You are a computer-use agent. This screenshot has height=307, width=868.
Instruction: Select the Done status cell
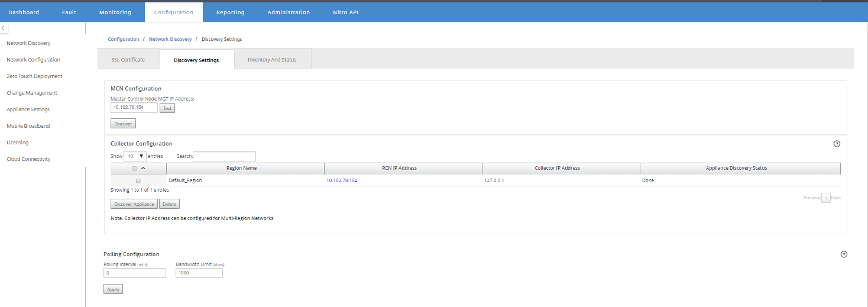648,180
